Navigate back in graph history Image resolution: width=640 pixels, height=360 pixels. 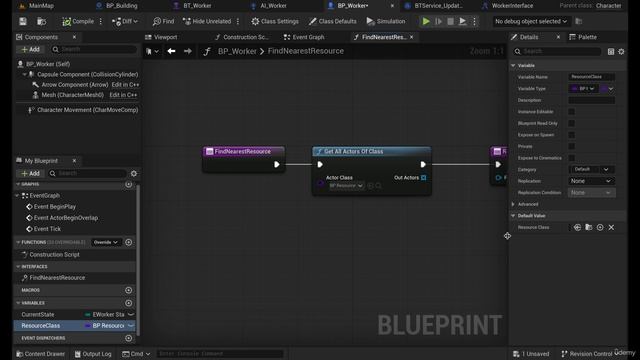(171, 51)
